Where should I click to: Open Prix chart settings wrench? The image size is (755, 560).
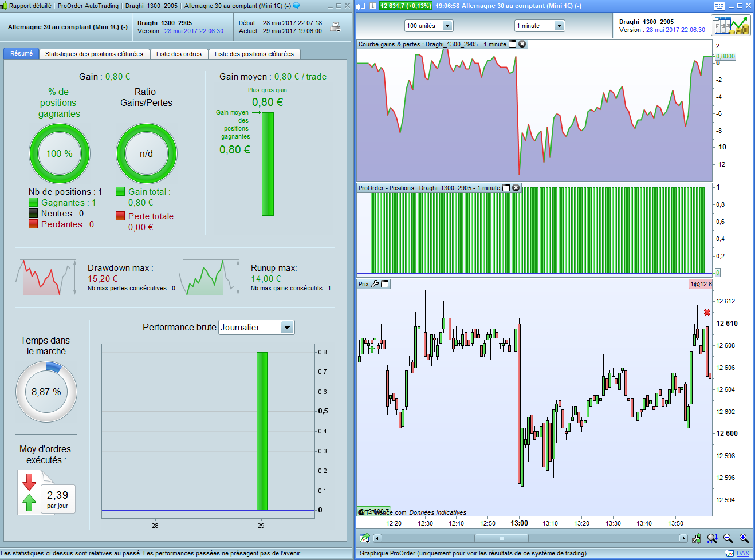click(x=375, y=283)
